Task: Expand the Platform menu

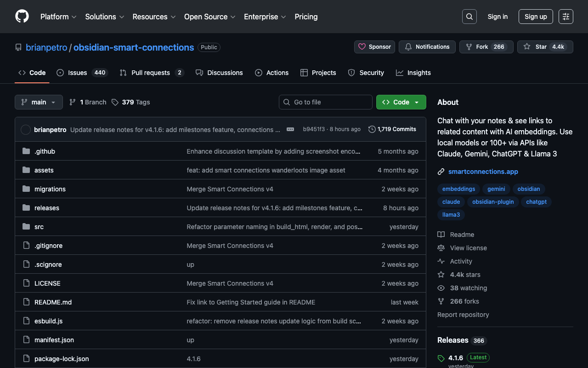Action: coord(58,17)
